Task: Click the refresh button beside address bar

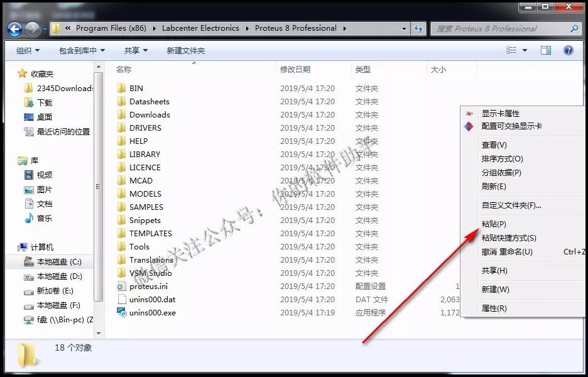Action: coord(418,28)
